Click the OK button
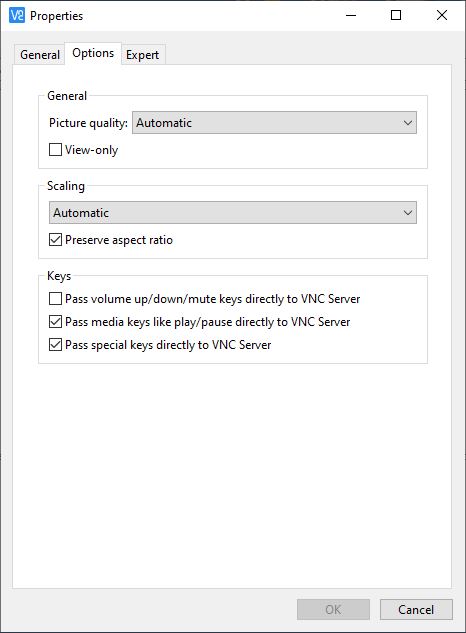 click(333, 610)
